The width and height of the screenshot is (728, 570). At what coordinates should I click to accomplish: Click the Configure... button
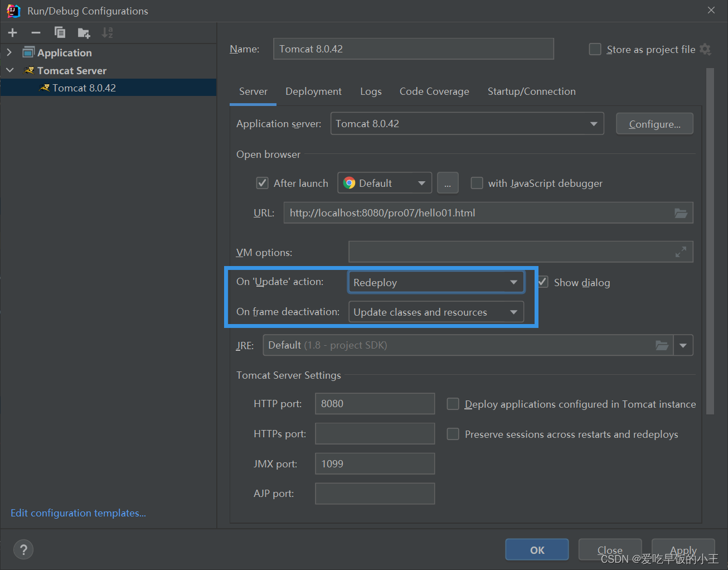(654, 124)
